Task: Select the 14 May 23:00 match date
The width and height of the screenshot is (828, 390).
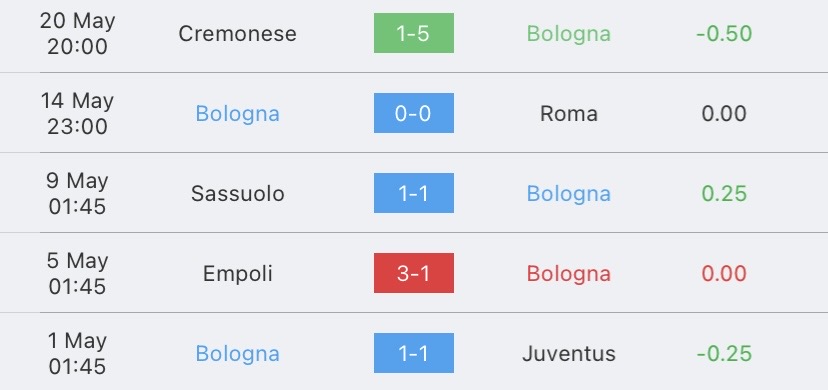Action: 77,113
